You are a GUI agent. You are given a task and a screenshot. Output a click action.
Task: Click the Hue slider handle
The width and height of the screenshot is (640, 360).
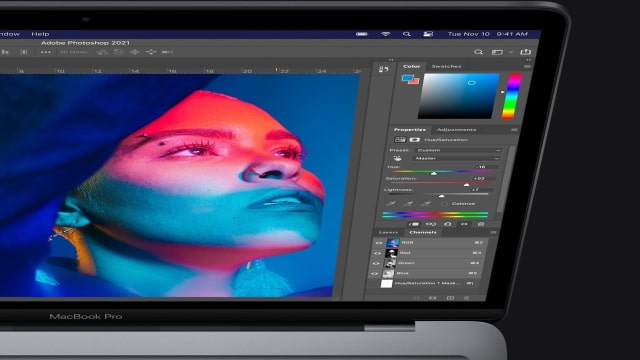click(x=434, y=173)
